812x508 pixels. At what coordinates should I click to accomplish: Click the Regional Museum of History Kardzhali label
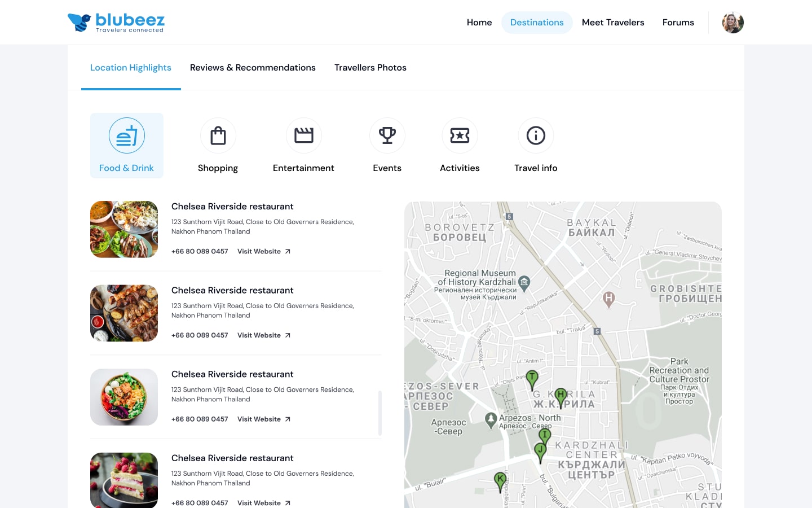pos(476,284)
